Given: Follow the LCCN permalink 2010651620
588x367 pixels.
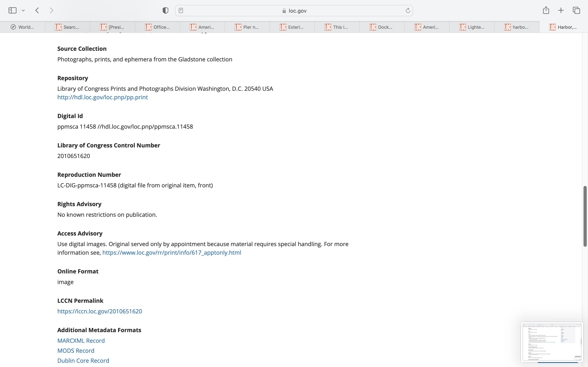Looking at the screenshot, I should coord(100,311).
